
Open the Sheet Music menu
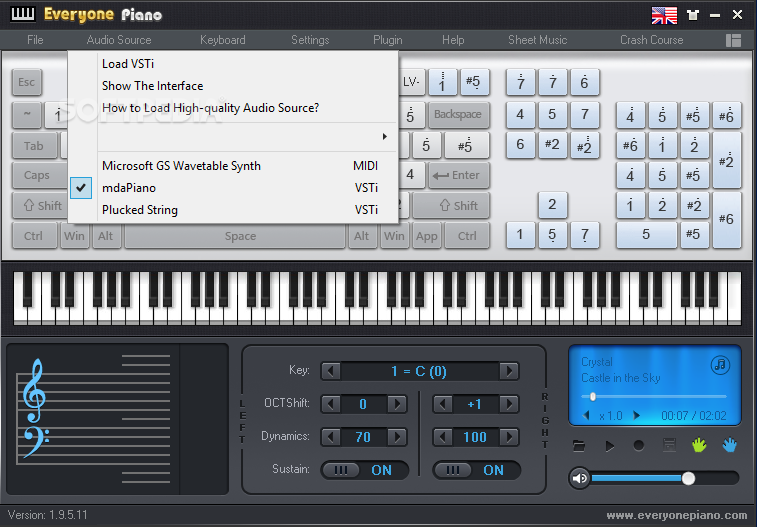pos(537,40)
